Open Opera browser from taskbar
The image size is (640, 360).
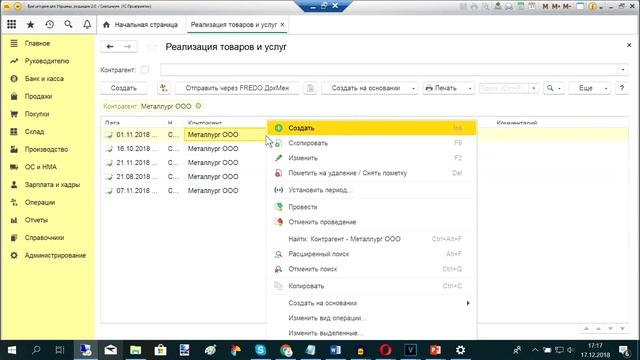click(x=385, y=350)
